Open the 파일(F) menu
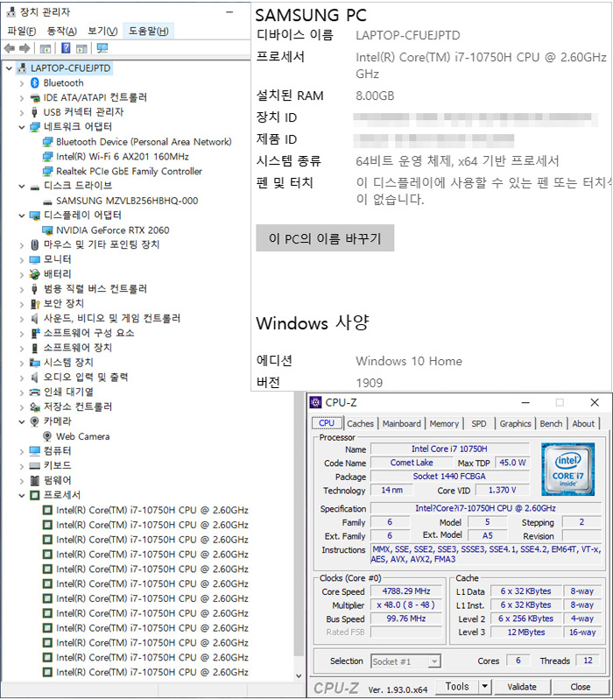This screenshot has width=613, height=700. point(22,31)
